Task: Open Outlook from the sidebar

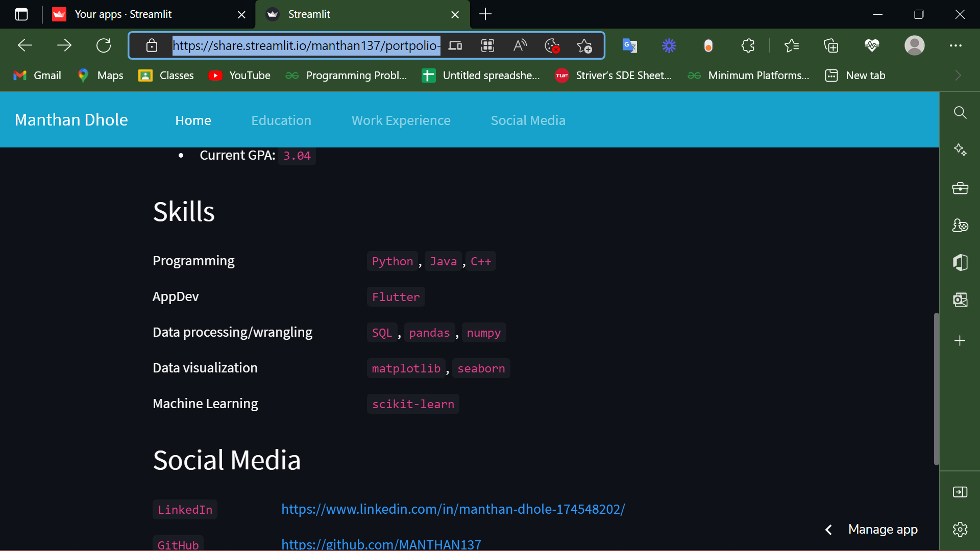Action: click(x=961, y=300)
